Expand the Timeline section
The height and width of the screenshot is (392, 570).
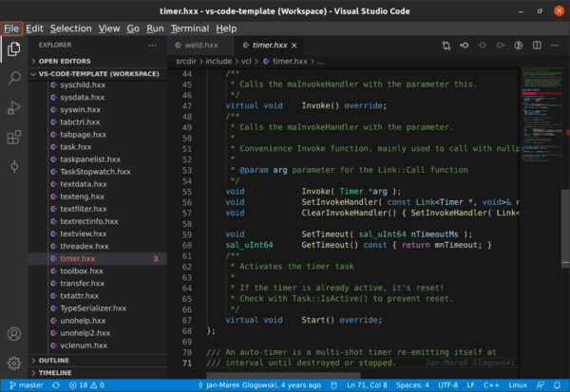[x=98, y=373]
